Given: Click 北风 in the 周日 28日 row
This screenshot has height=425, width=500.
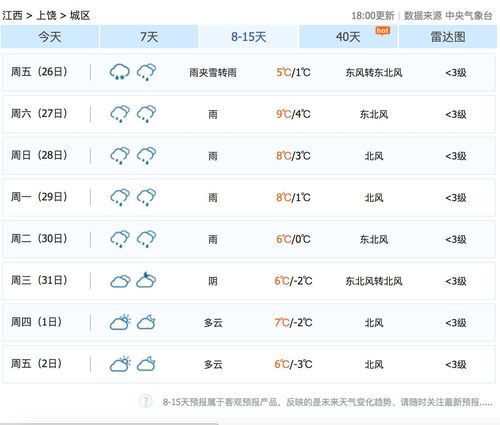Looking at the screenshot, I should tap(374, 156).
